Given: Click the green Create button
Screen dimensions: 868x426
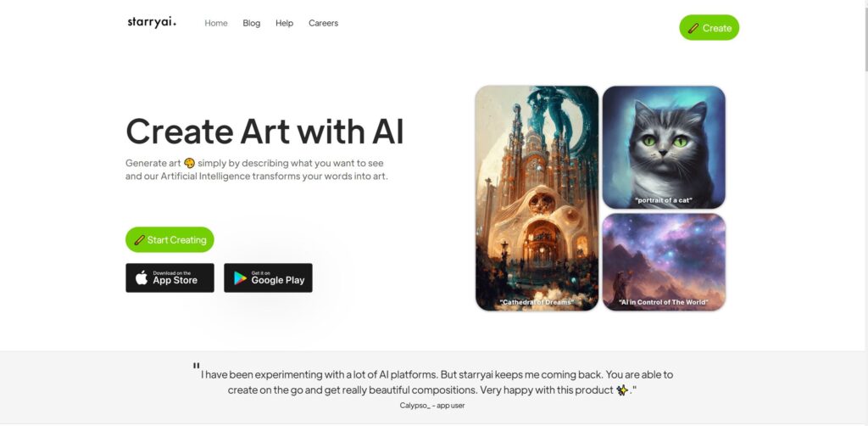Looking at the screenshot, I should [709, 28].
